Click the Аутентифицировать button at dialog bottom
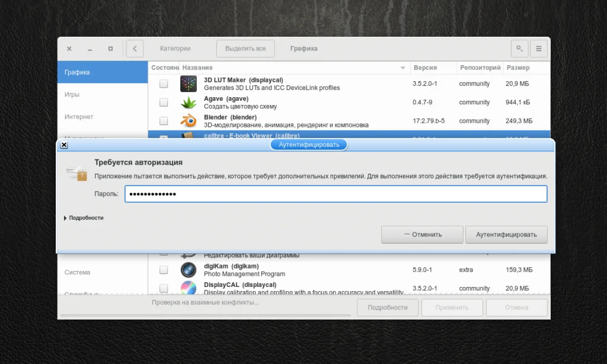The image size is (607, 364). click(506, 235)
